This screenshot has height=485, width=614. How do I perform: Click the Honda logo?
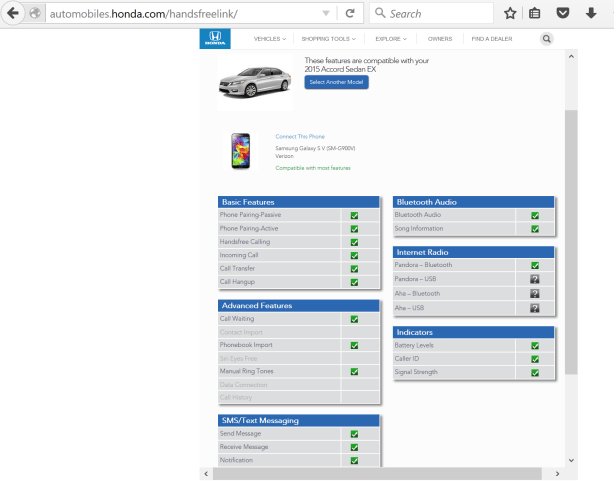216,39
